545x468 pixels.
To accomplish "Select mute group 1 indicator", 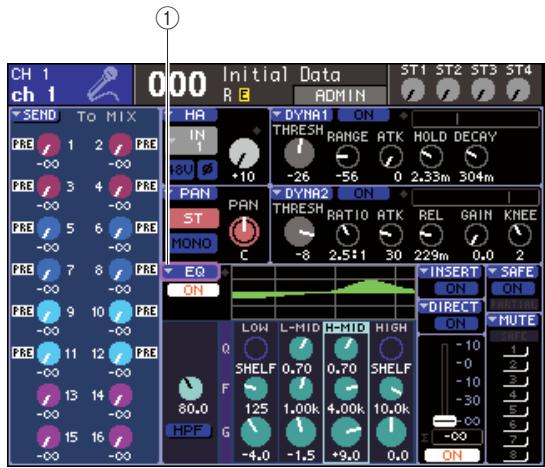I will [515, 350].
